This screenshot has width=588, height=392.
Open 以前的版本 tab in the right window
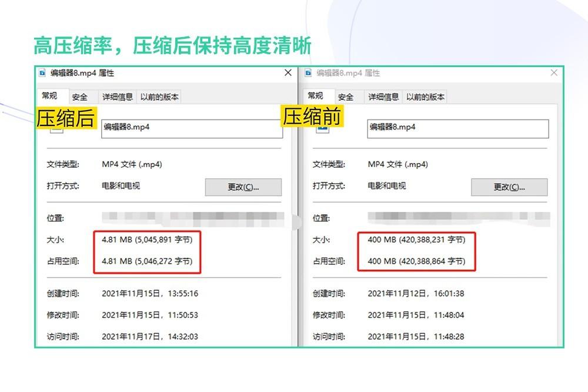pos(425,97)
